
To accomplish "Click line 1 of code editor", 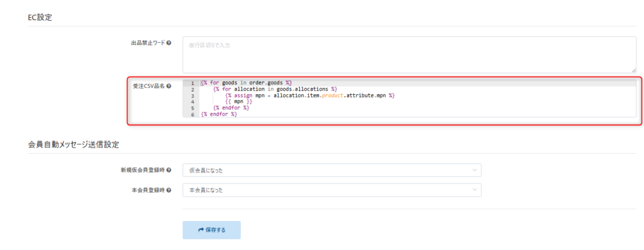I will click(x=418, y=83).
